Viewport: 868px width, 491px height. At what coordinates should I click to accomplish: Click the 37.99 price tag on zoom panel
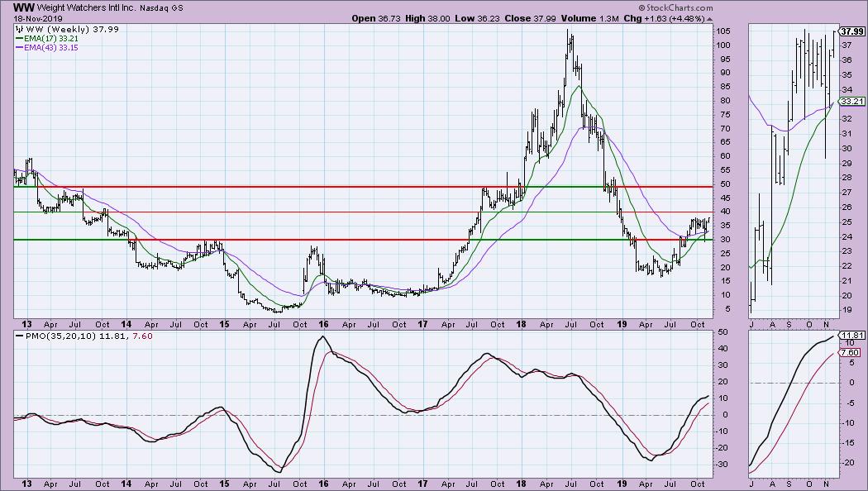(x=852, y=31)
